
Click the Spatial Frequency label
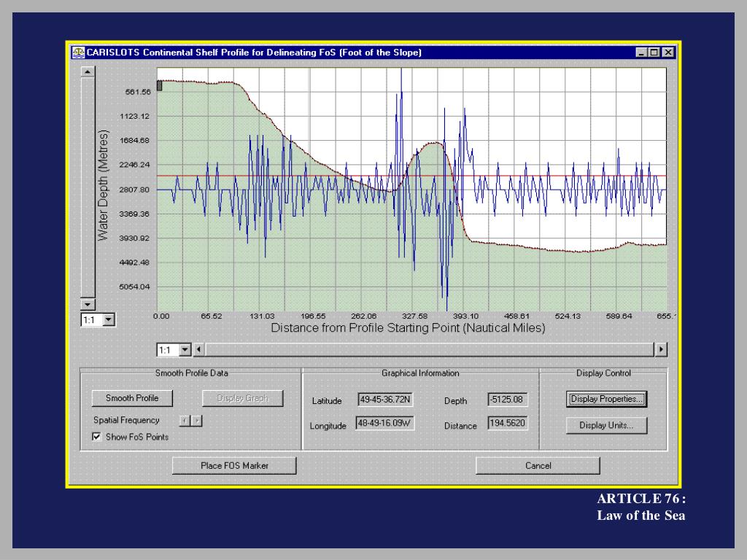[126, 420]
